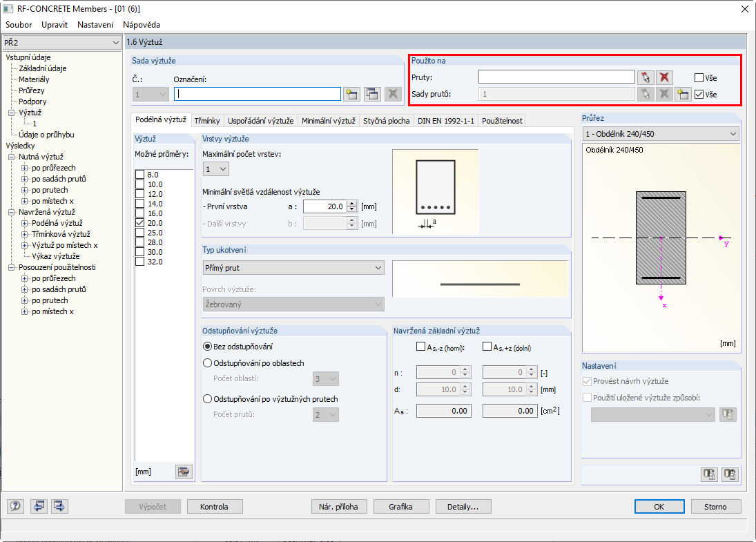Switch to Minimální výztuž tab

tap(329, 121)
